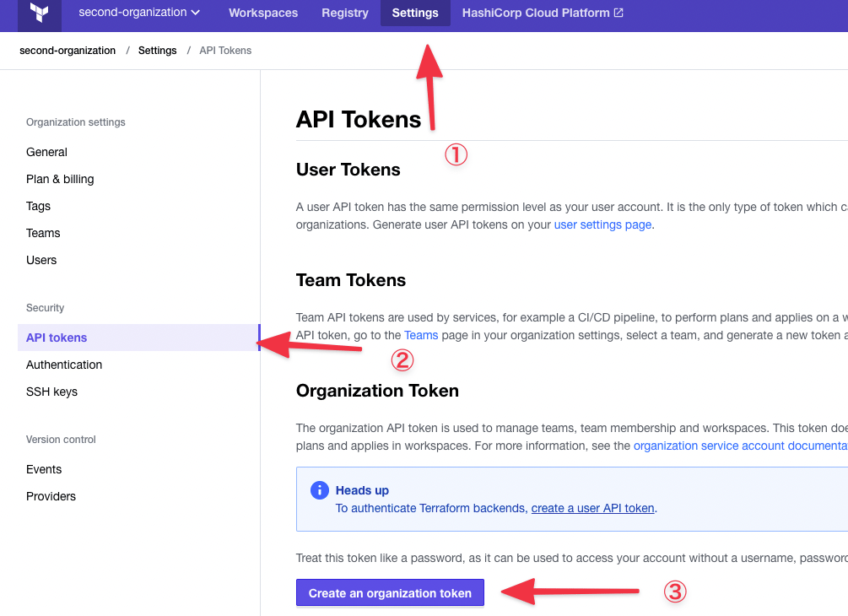
Task: Follow the user settings page link
Action: [x=602, y=224]
